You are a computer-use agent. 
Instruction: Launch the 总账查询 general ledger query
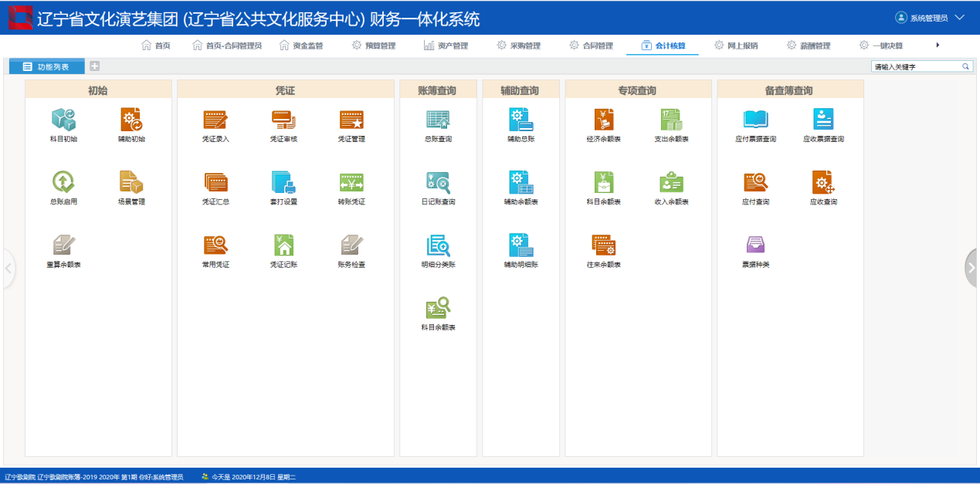[438, 120]
